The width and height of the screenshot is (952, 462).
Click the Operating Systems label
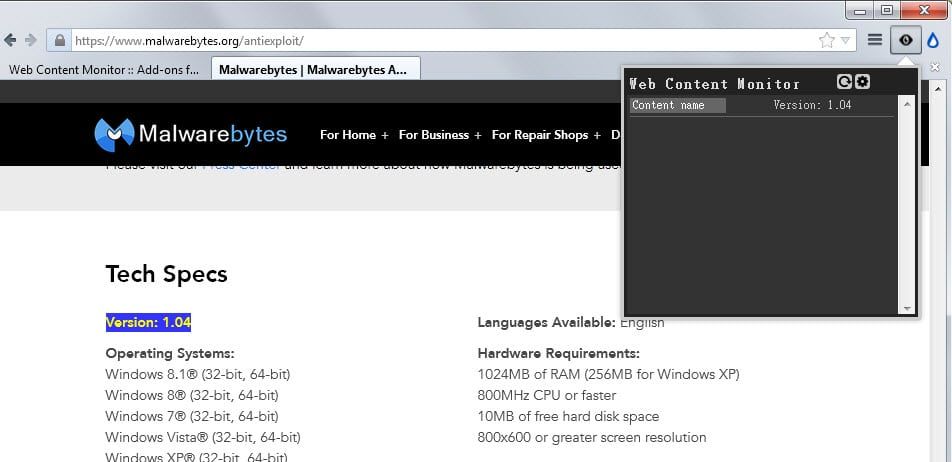pyautogui.click(x=170, y=353)
